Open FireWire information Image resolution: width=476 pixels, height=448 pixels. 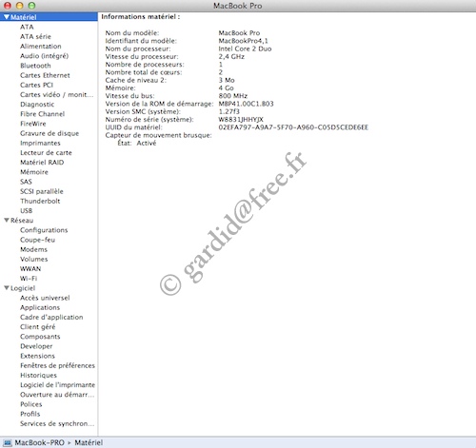33,124
